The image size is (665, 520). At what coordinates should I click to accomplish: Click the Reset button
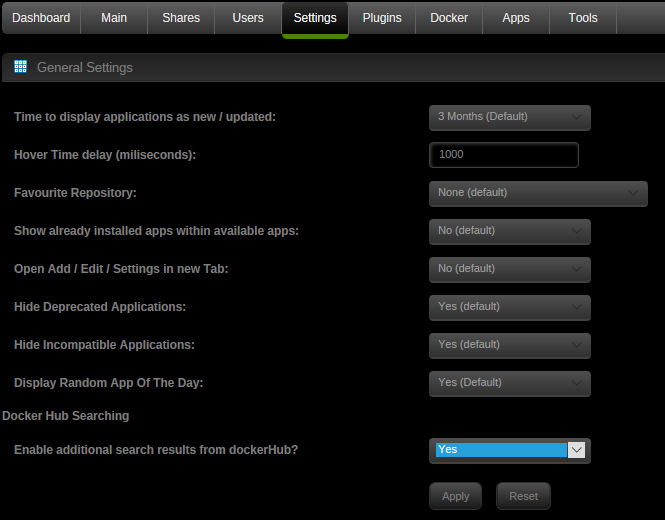523,496
